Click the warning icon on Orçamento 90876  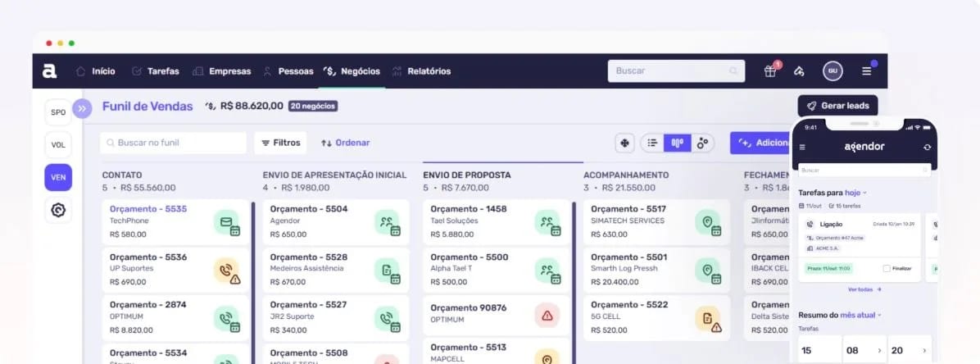tap(547, 315)
